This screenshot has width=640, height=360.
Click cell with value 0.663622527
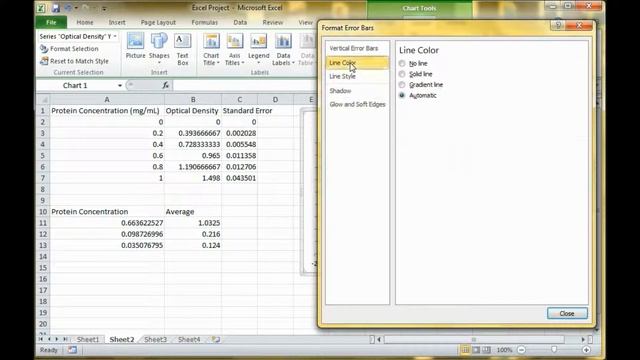click(x=107, y=223)
